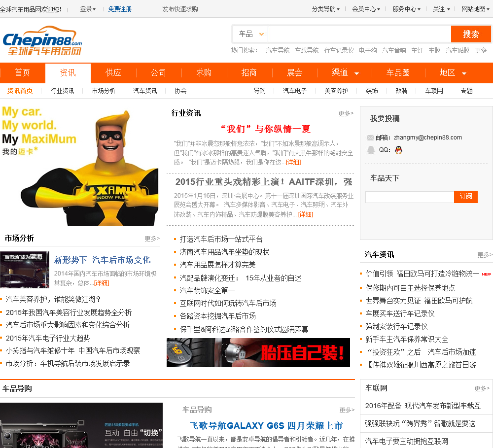Open 汽车美容养护，谁能笑傲江湖？ article
Screen dimensions: 493x448
53,299
